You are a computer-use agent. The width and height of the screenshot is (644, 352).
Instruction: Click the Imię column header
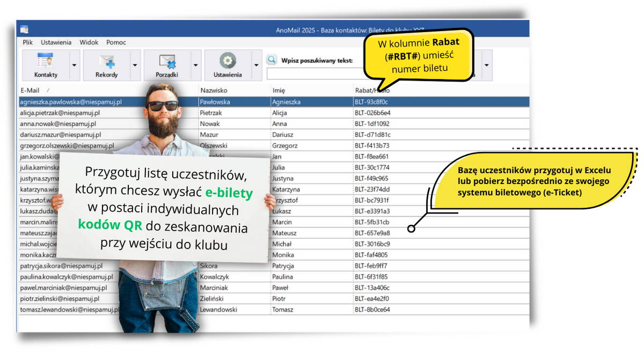pos(312,90)
